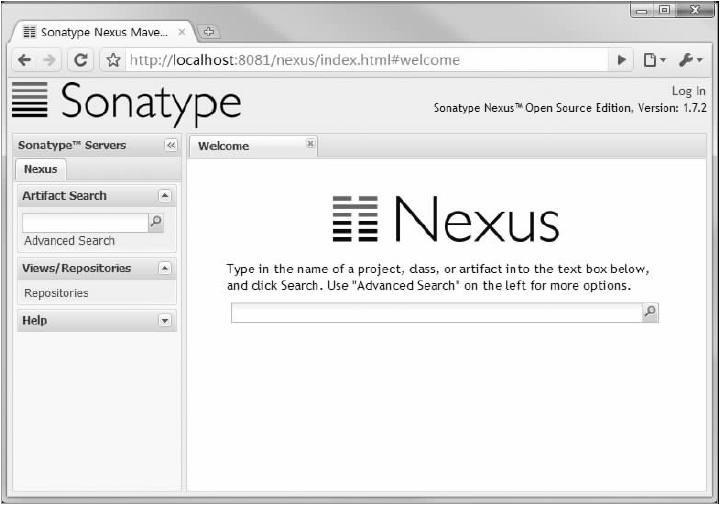Click the go arrow beside address bar
The width and height of the screenshot is (720, 505).
(623, 60)
